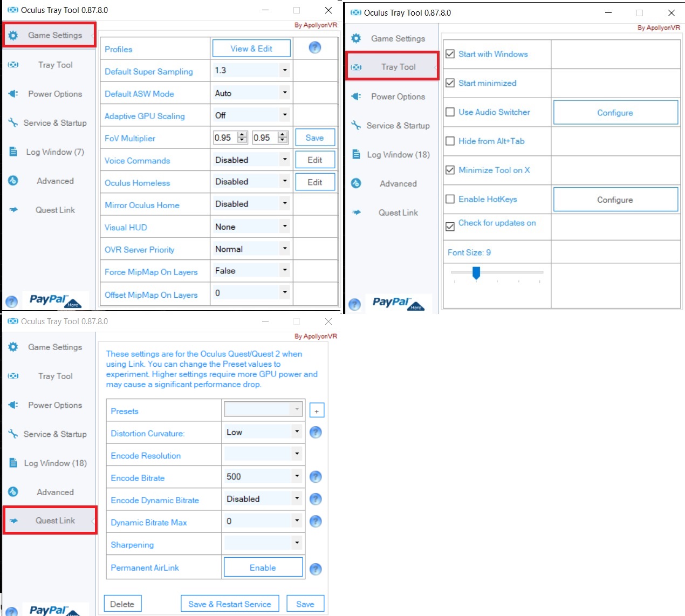Click Save next to FoV Multiplier
Image resolution: width=685 pixels, height=616 pixels.
pyautogui.click(x=315, y=138)
